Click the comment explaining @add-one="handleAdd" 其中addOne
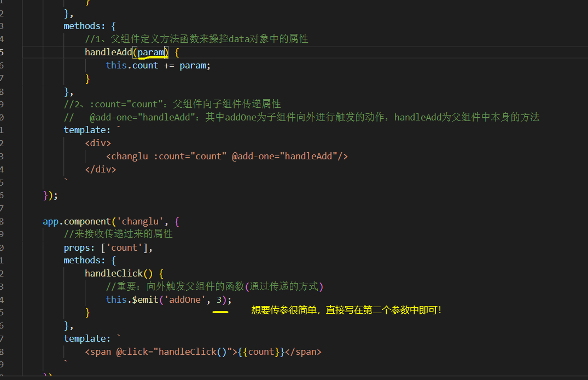 pos(301,117)
